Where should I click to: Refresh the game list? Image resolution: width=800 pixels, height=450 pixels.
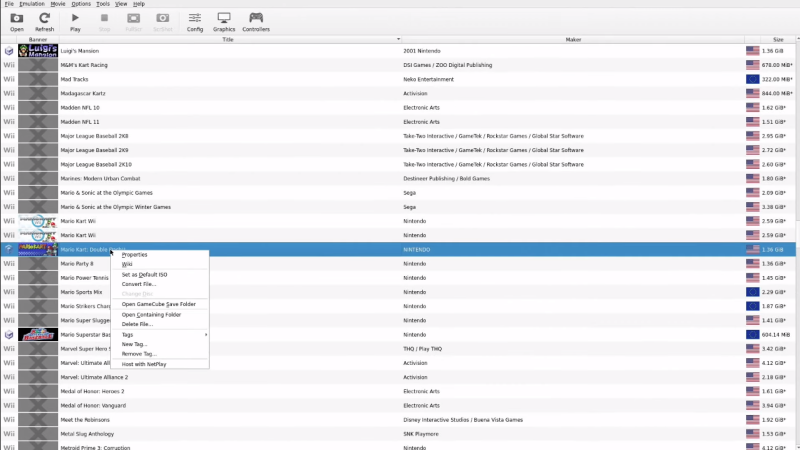(x=44, y=22)
